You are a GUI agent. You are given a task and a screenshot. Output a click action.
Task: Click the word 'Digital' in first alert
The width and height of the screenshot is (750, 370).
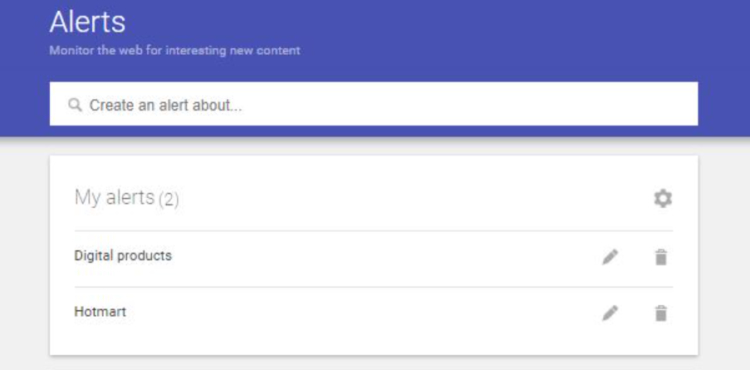pyautogui.click(x=93, y=256)
